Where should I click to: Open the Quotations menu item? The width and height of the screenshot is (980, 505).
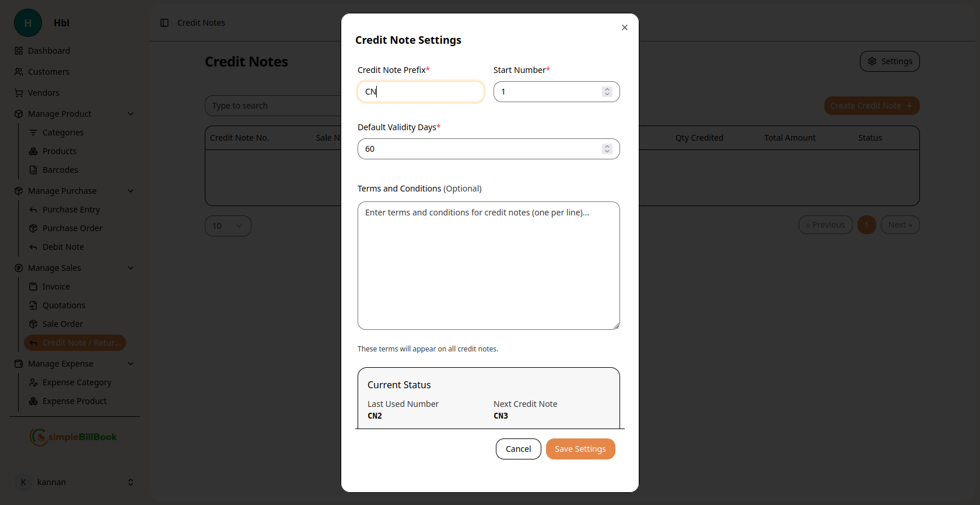64,305
